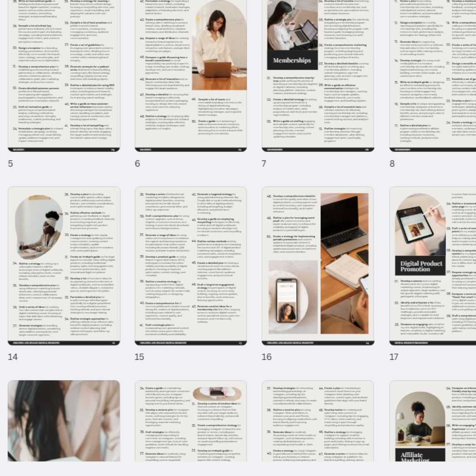Click the page number 6 label
This screenshot has height=476, width=476.
[138, 164]
